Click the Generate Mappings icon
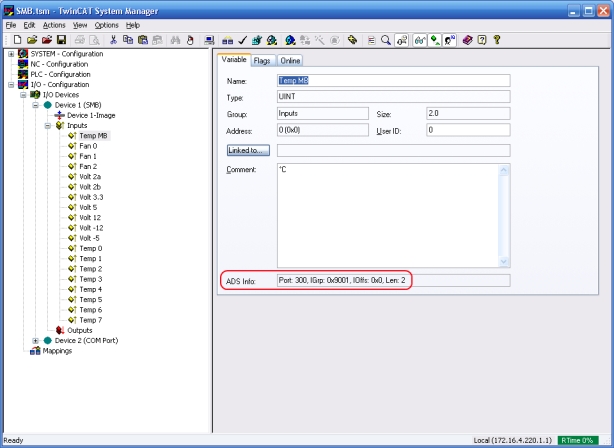This screenshot has width=614, height=448. 228,40
